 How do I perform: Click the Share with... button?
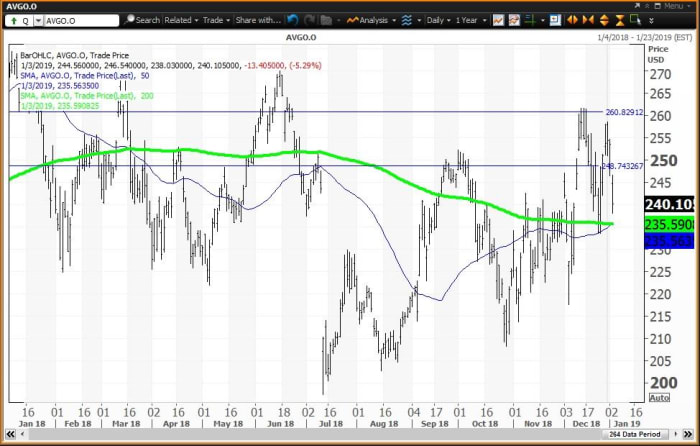259,20
